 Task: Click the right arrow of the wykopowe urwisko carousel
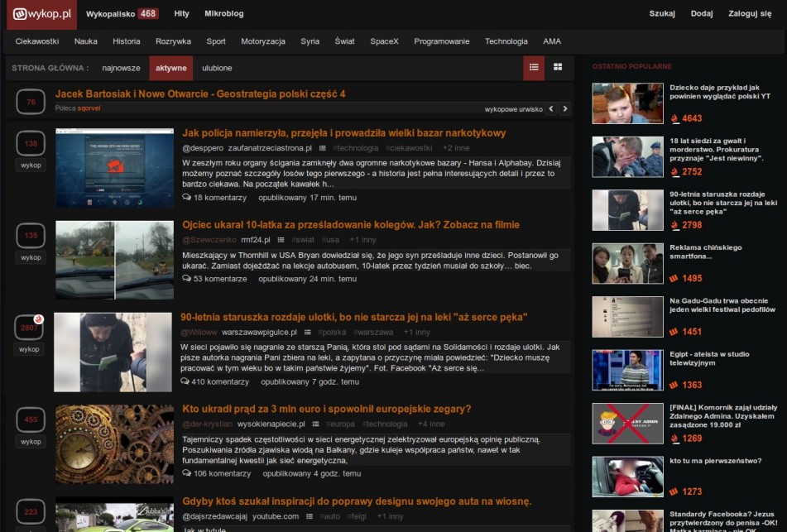coord(565,108)
